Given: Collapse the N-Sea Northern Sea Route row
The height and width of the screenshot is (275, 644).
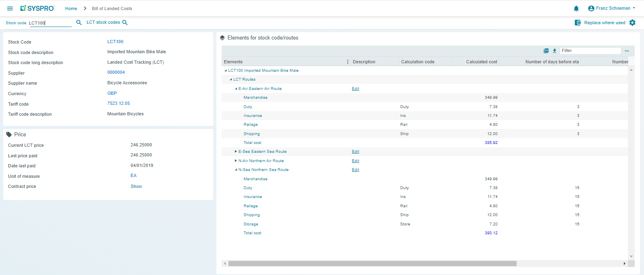Looking at the screenshot, I should (x=236, y=170).
